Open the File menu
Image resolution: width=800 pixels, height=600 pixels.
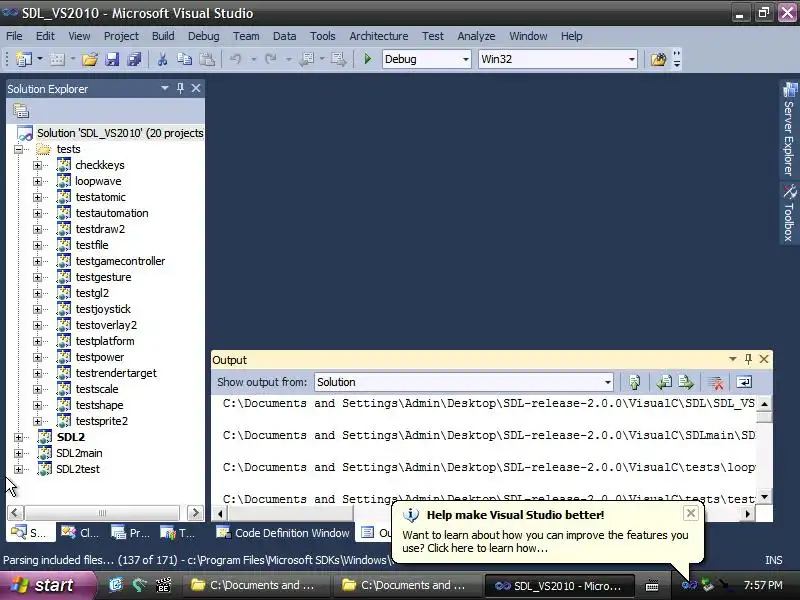coord(14,36)
